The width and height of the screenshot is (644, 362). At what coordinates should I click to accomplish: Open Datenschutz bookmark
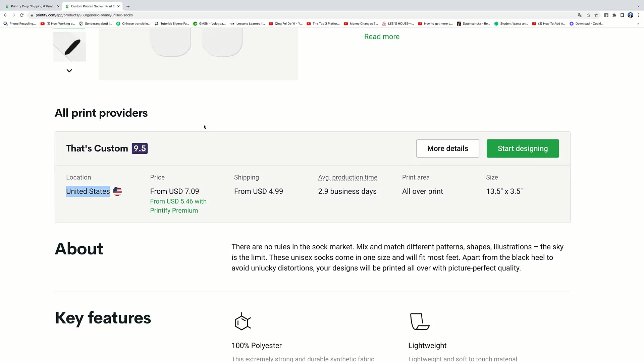pyautogui.click(x=474, y=24)
